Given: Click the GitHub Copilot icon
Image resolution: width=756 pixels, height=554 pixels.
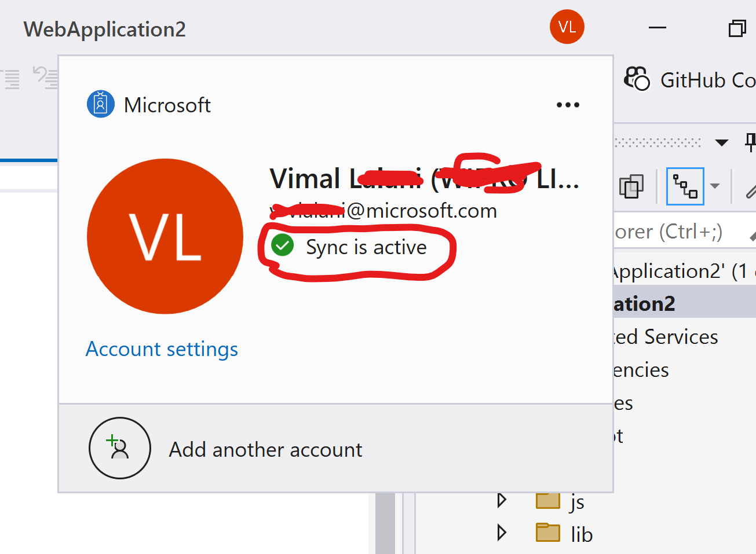Looking at the screenshot, I should tap(637, 79).
